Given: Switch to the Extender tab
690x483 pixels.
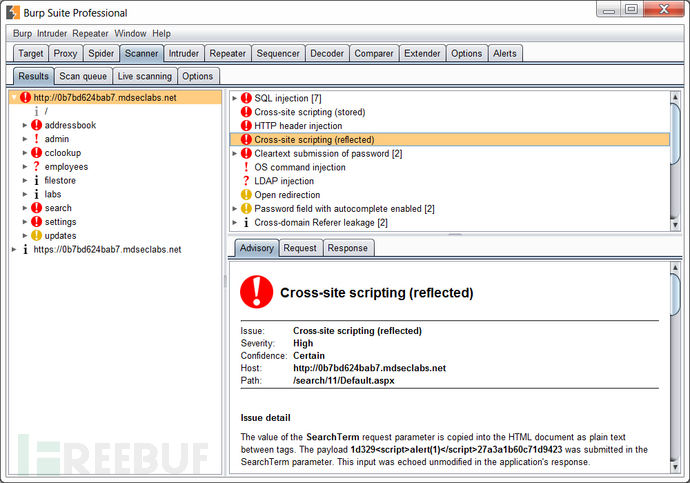Looking at the screenshot, I should [x=422, y=53].
